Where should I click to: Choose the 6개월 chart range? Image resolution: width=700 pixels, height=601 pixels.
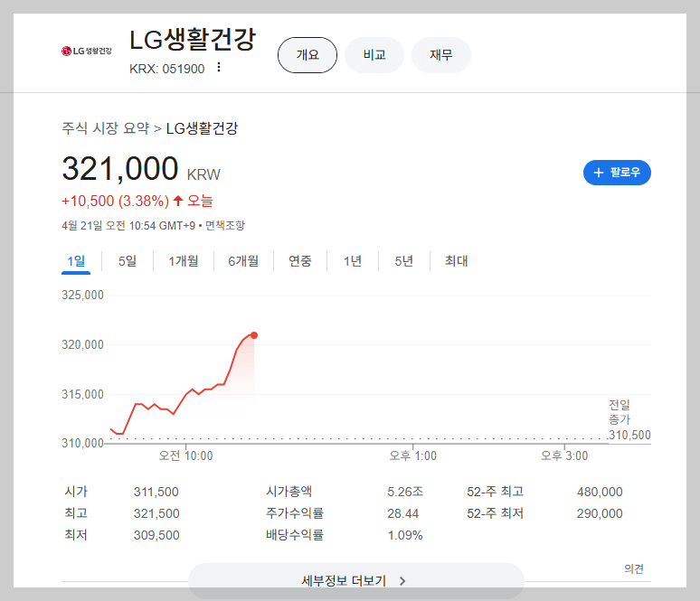[243, 261]
